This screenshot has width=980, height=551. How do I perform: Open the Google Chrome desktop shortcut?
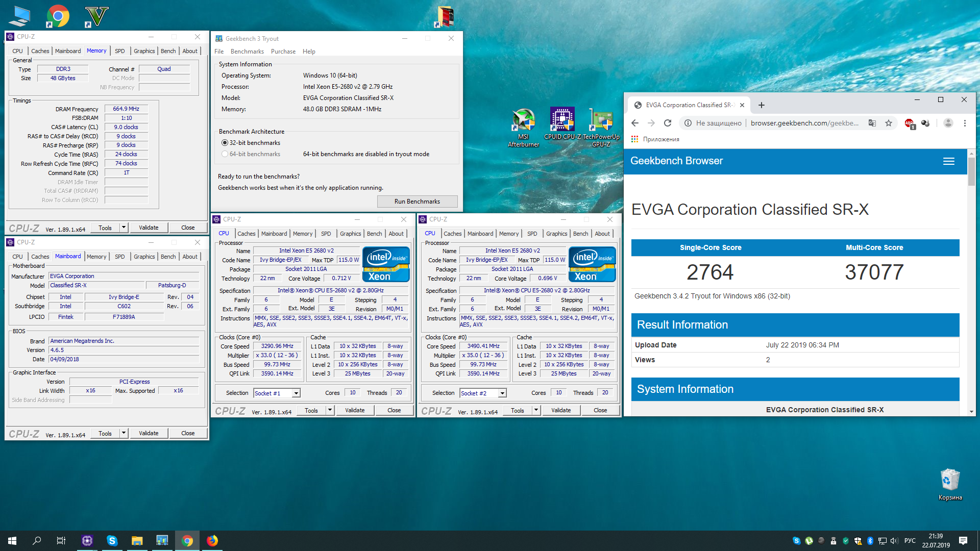[x=58, y=16]
